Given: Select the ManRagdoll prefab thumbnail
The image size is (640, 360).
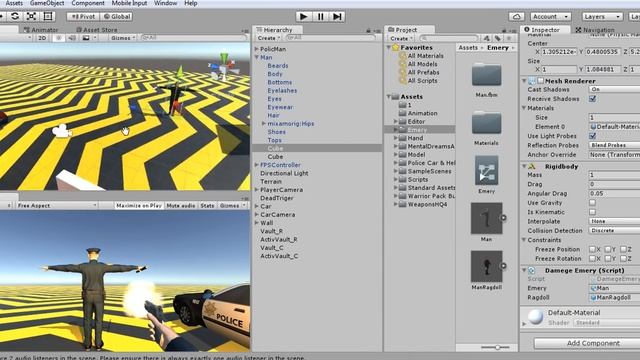Looking at the screenshot, I should click(x=487, y=267).
